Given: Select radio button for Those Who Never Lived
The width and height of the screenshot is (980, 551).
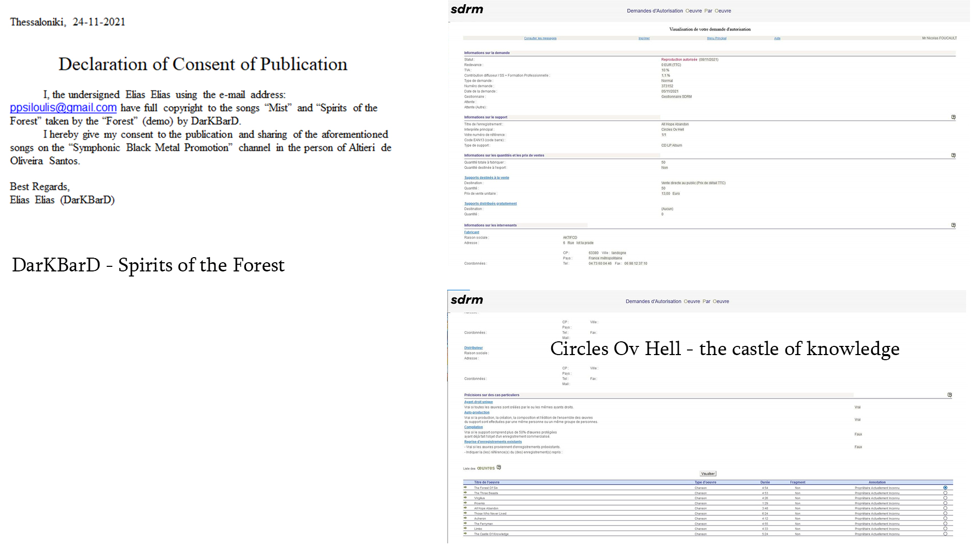Looking at the screenshot, I should [x=945, y=513].
